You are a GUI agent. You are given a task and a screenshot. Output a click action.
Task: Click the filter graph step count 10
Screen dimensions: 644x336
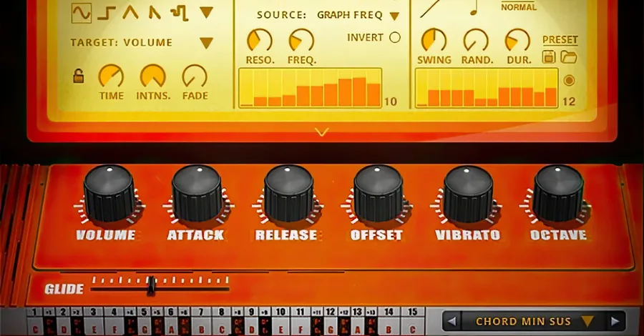coord(391,102)
